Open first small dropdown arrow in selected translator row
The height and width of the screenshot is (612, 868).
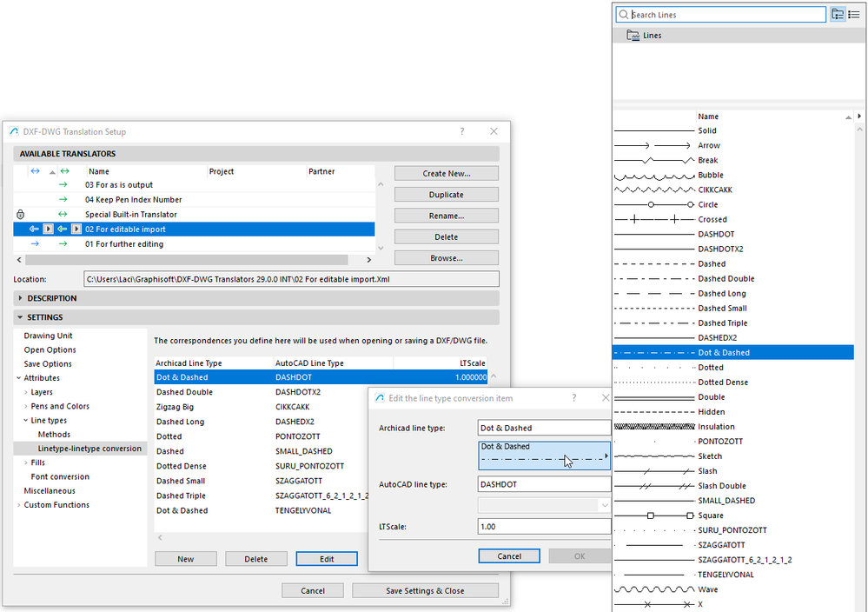pyautogui.click(x=48, y=229)
